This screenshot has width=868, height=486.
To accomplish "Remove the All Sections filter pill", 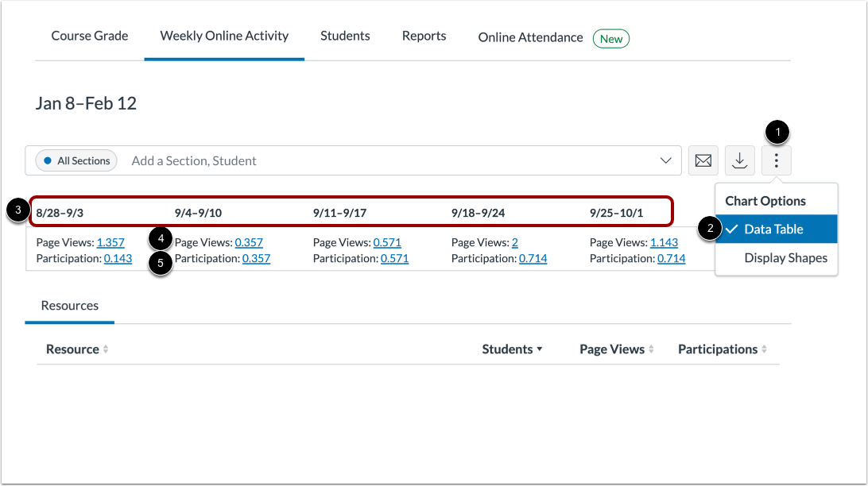I will [x=76, y=160].
